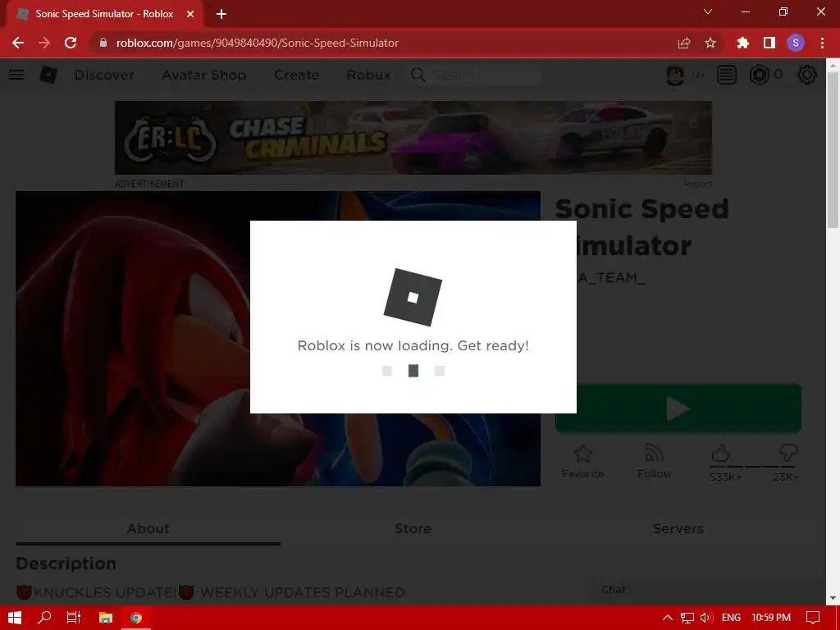Click the Robux balance icon
Screen dimensions: 840x630
[x=759, y=75]
